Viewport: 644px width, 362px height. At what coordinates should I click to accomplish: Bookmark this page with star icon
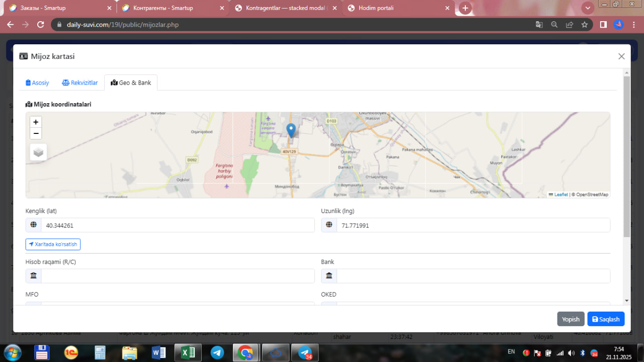tap(584, 24)
